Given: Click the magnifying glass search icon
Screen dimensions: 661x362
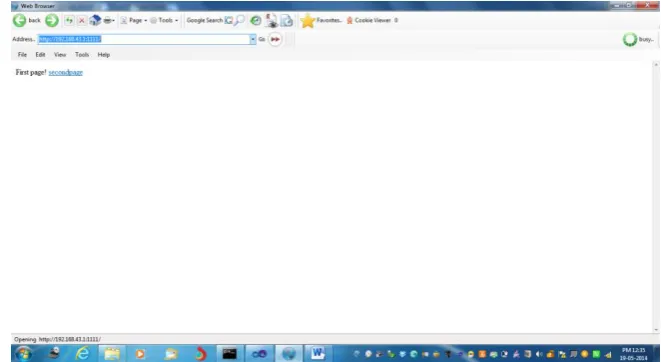Looking at the screenshot, I should [x=239, y=20].
